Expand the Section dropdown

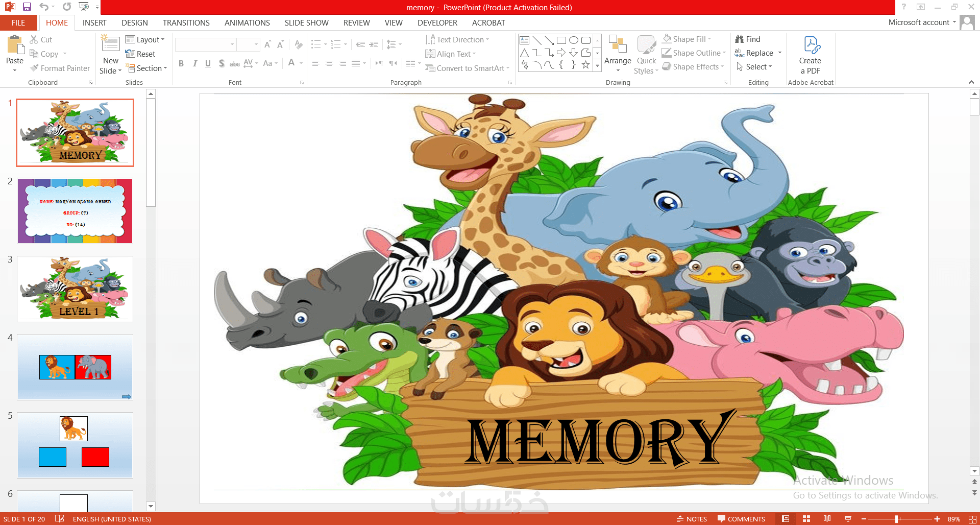click(x=146, y=68)
